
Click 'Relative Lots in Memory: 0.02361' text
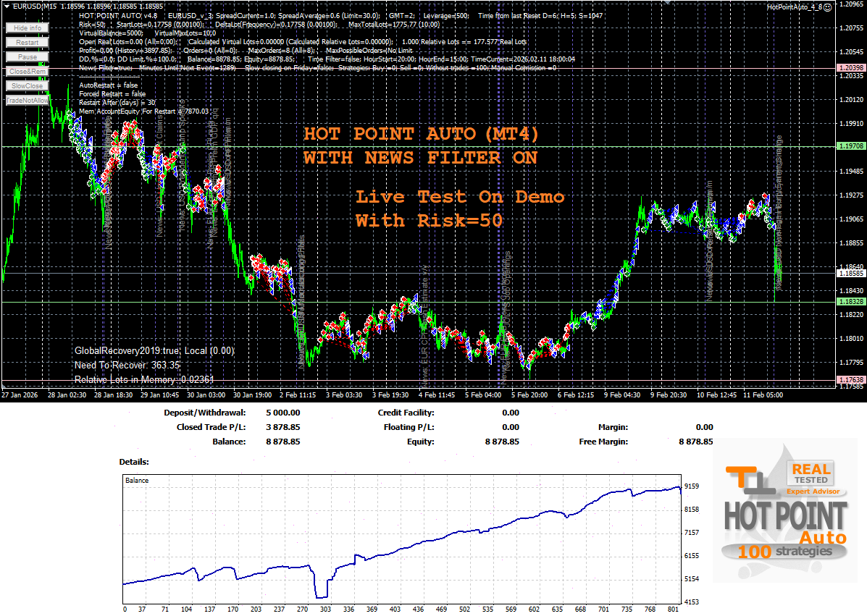[x=143, y=379]
